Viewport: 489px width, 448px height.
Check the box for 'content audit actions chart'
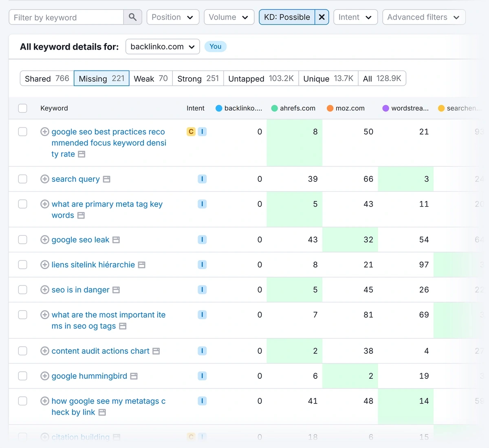[23, 351]
